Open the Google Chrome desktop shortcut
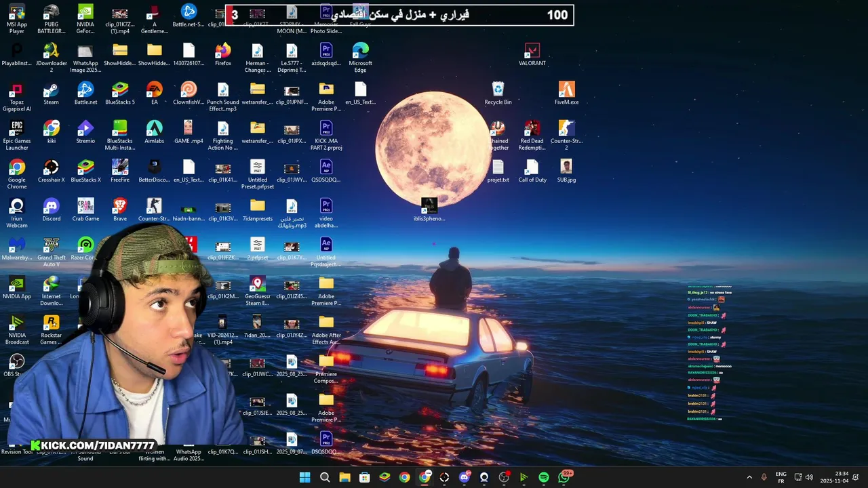The image size is (868, 488). (x=17, y=174)
